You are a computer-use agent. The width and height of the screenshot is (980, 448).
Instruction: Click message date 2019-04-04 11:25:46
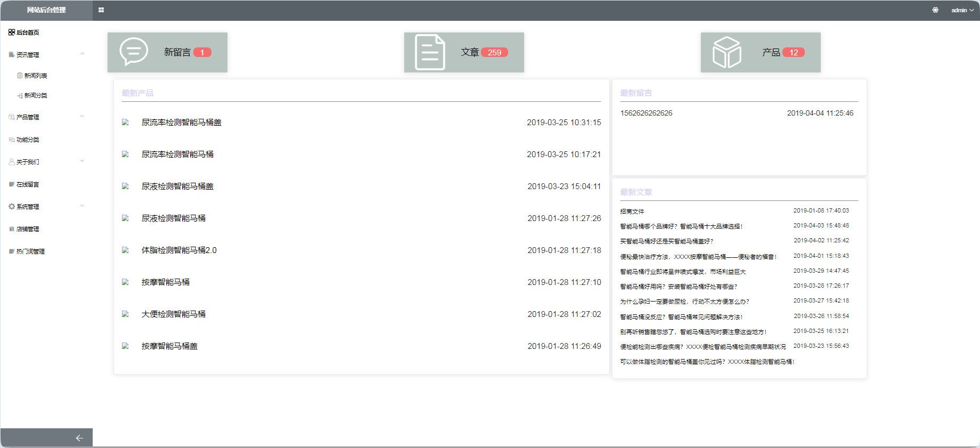[820, 113]
